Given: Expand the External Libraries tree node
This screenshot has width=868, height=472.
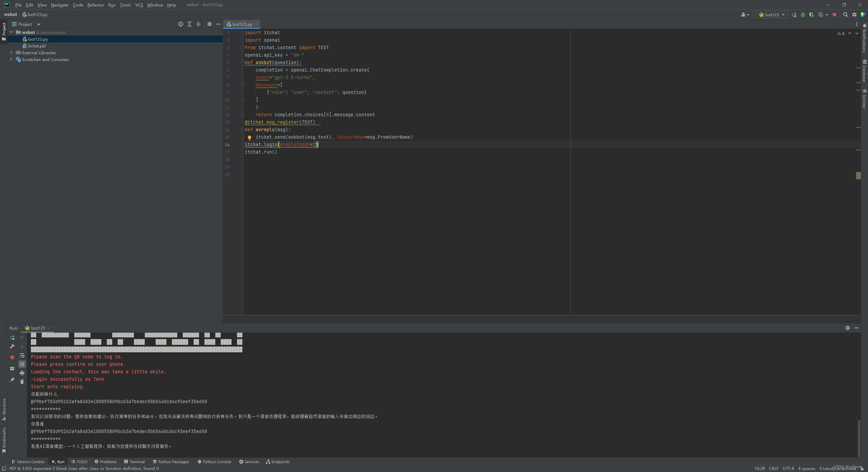Looking at the screenshot, I should coord(11,52).
